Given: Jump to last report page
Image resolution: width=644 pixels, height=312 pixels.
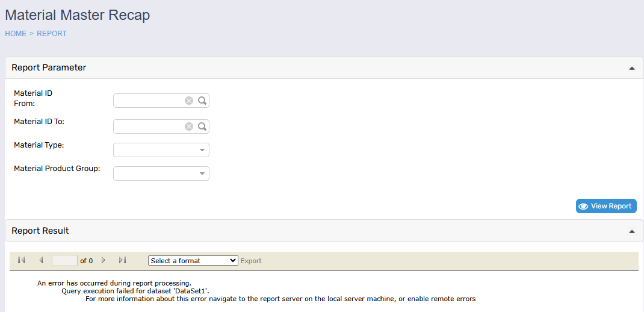Looking at the screenshot, I should coord(122,260).
